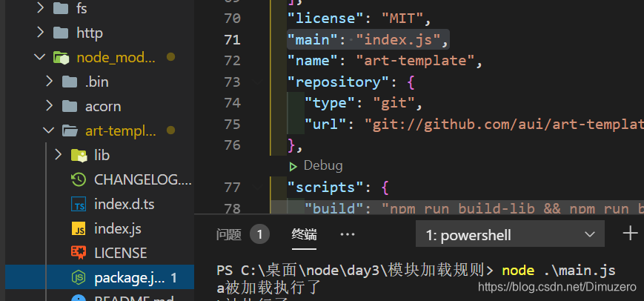This screenshot has width=644, height=301.
Task: Select the node_mod... tree label
Action: 116,58
